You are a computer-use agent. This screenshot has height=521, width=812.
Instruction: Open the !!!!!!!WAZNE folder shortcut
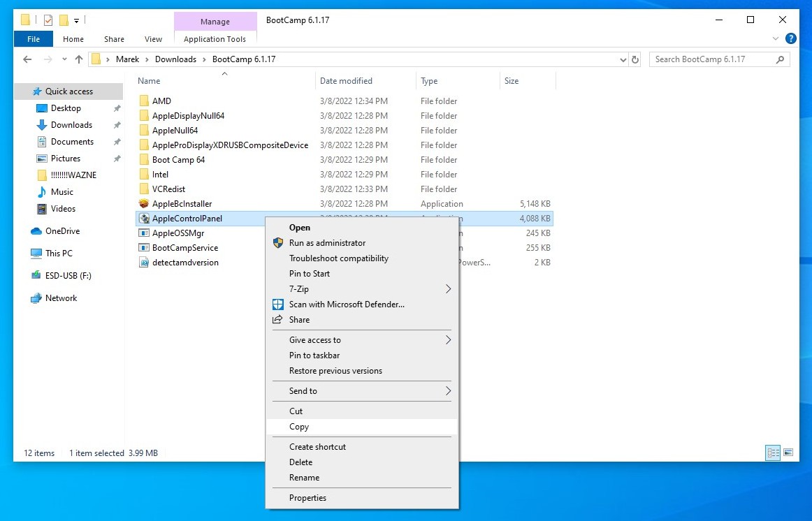73,175
